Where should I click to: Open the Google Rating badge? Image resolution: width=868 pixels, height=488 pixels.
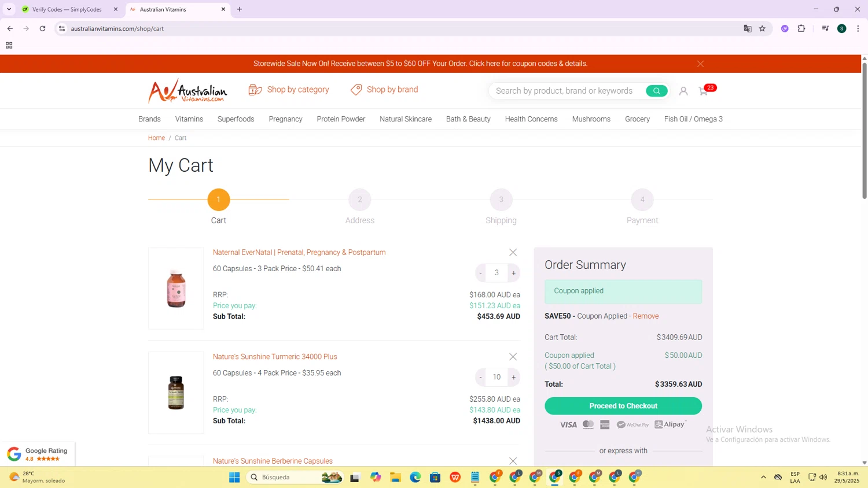38,454
